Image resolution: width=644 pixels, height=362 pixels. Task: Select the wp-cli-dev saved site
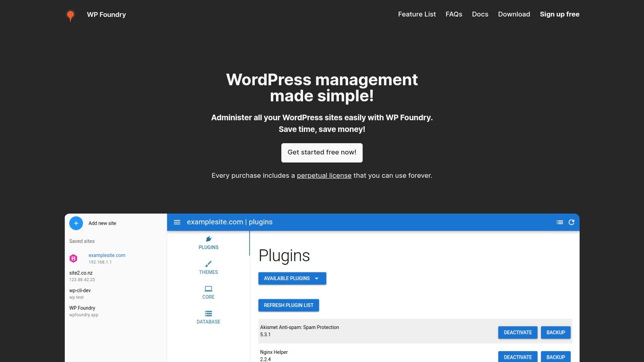[80, 294]
